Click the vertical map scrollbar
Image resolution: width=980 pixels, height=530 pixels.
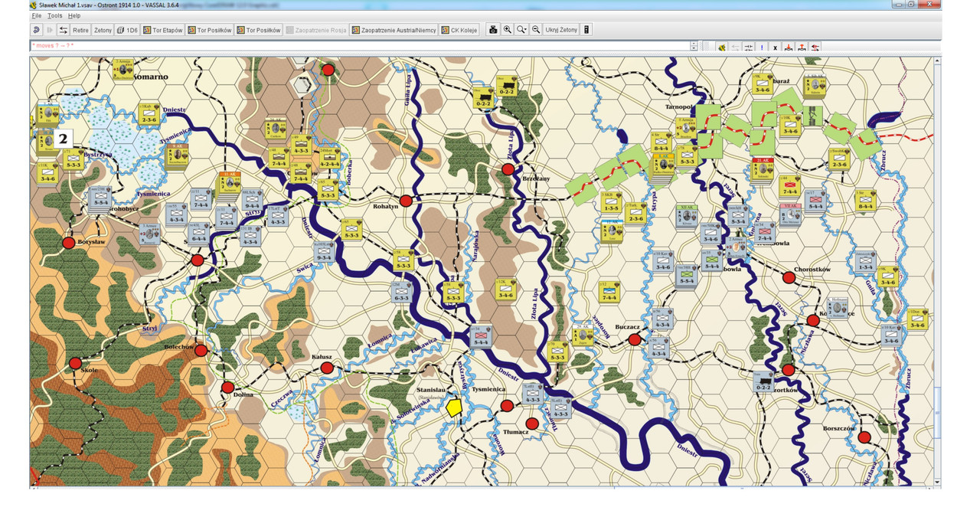coord(938,270)
